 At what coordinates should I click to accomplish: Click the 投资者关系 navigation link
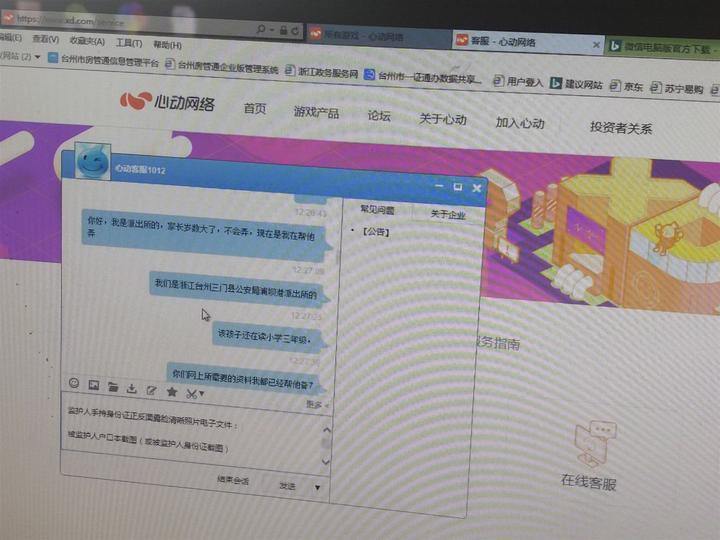(x=621, y=128)
